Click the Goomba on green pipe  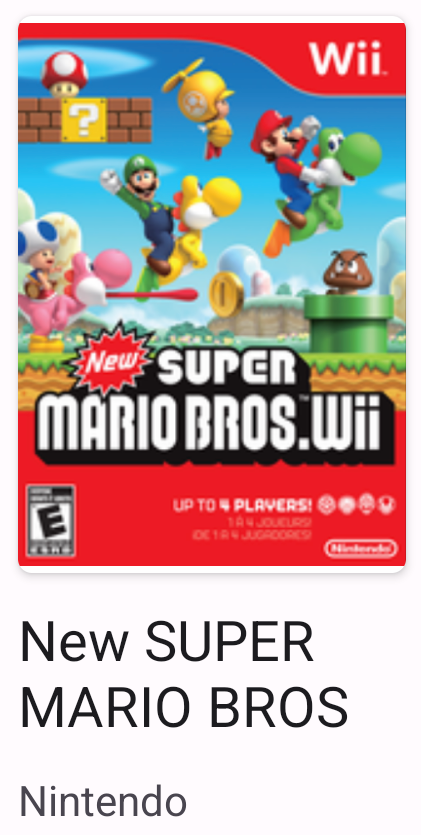(x=348, y=272)
